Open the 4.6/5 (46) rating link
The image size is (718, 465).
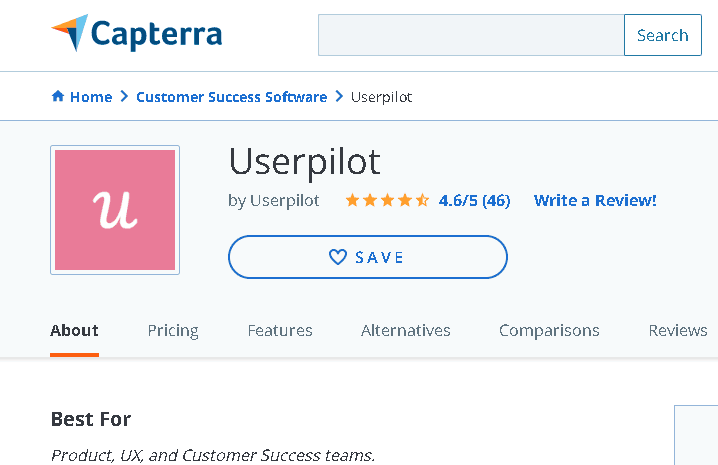pyautogui.click(x=474, y=200)
